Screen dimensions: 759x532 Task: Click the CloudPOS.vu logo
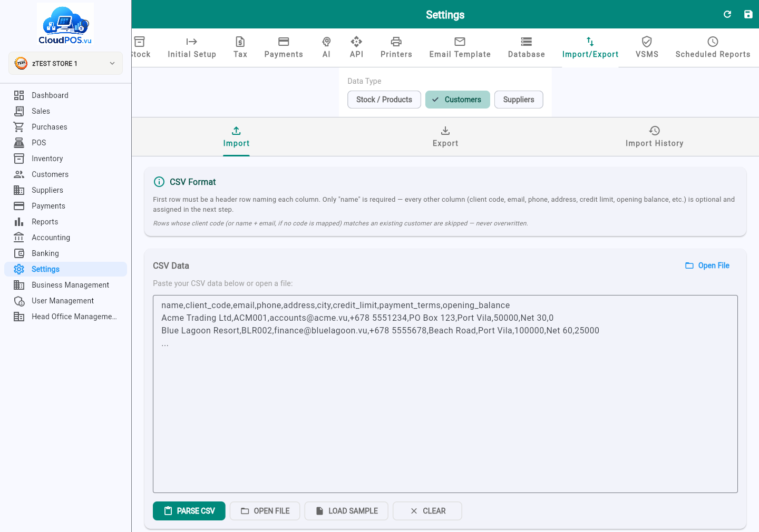coord(65,25)
